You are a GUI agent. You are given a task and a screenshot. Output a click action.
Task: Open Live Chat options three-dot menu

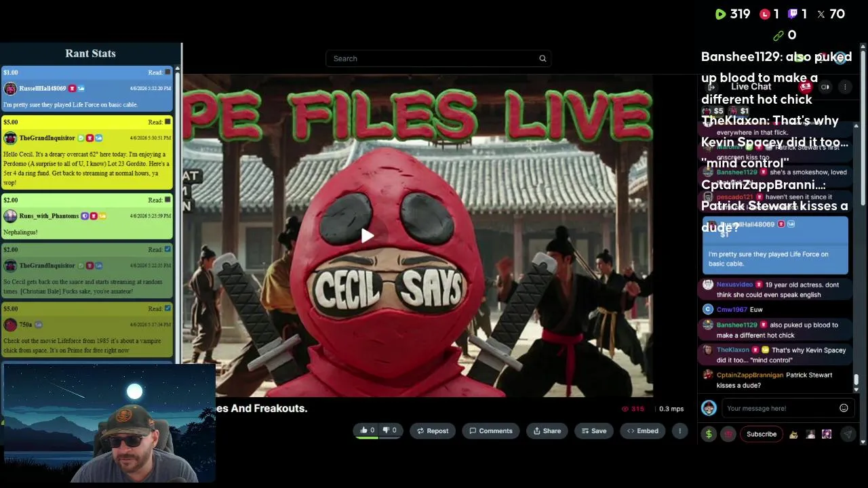pyautogui.click(x=845, y=87)
